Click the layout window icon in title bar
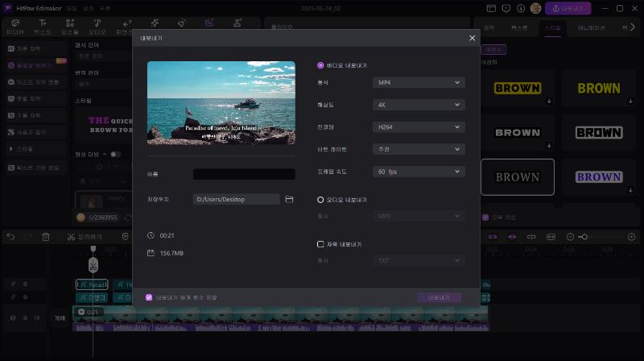Screen dimensions: 644x361 [x=491, y=8]
